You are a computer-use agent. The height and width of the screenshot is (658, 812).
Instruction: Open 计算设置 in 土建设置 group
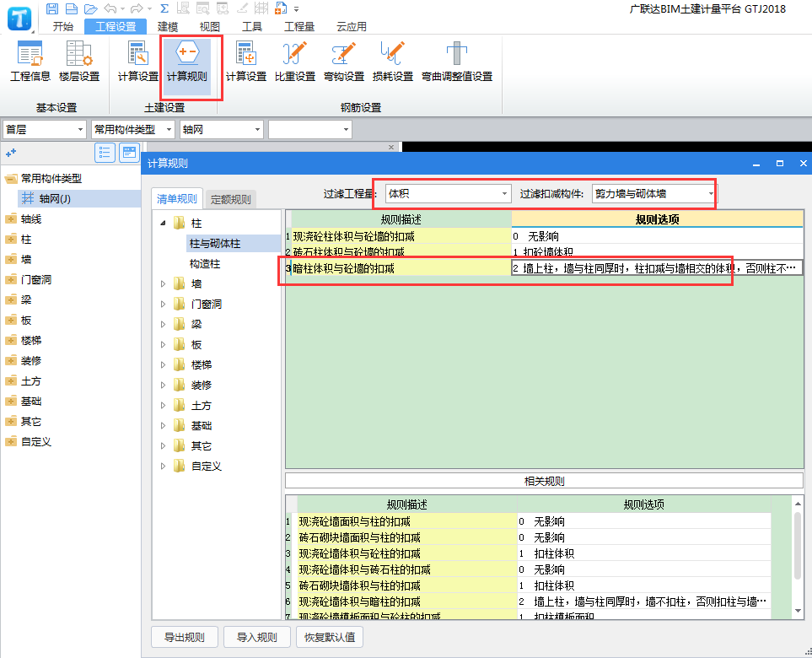tap(137, 61)
